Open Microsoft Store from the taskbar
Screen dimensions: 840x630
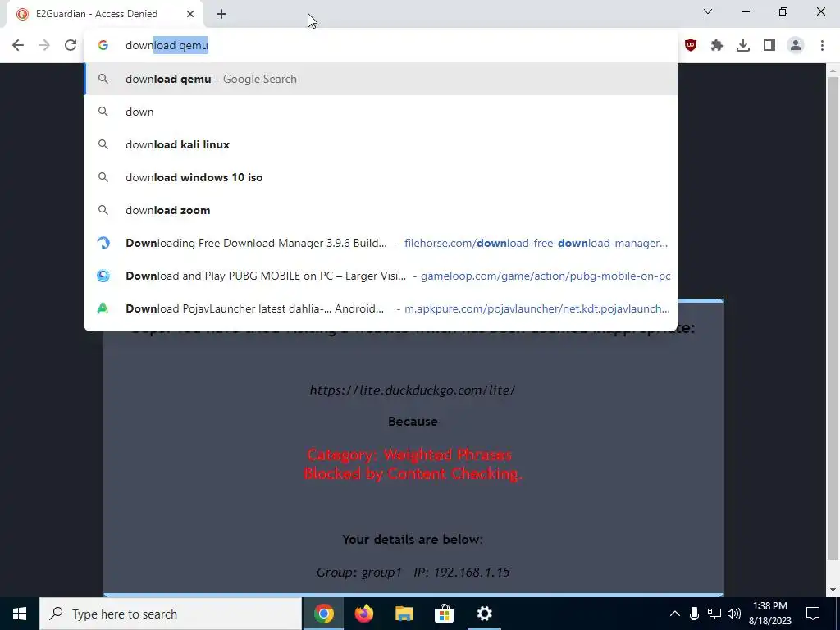pos(444,614)
